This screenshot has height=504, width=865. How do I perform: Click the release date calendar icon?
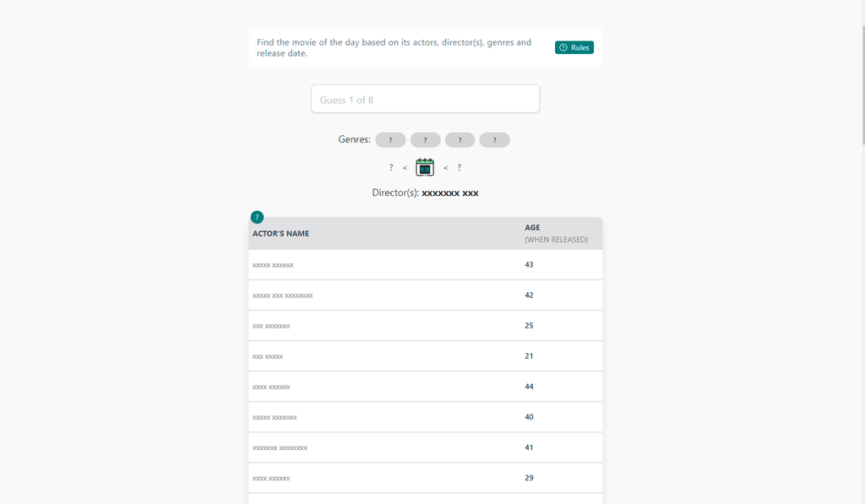[x=425, y=167]
